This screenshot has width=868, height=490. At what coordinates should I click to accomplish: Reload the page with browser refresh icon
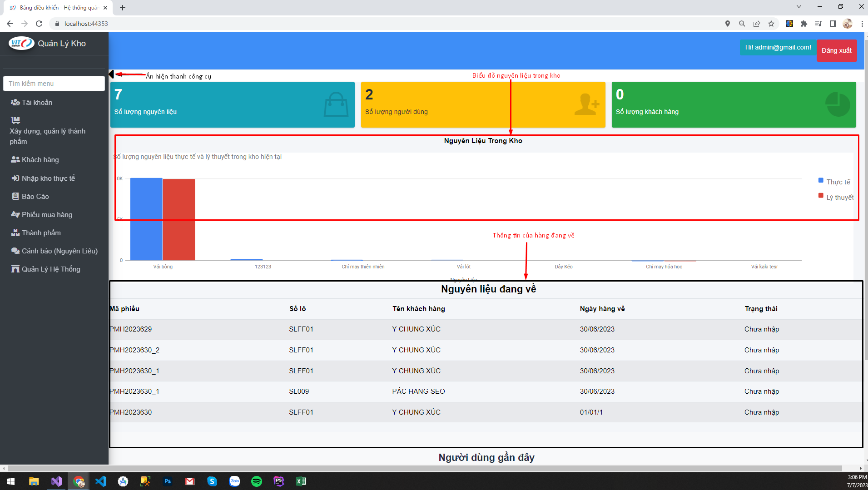tap(39, 24)
